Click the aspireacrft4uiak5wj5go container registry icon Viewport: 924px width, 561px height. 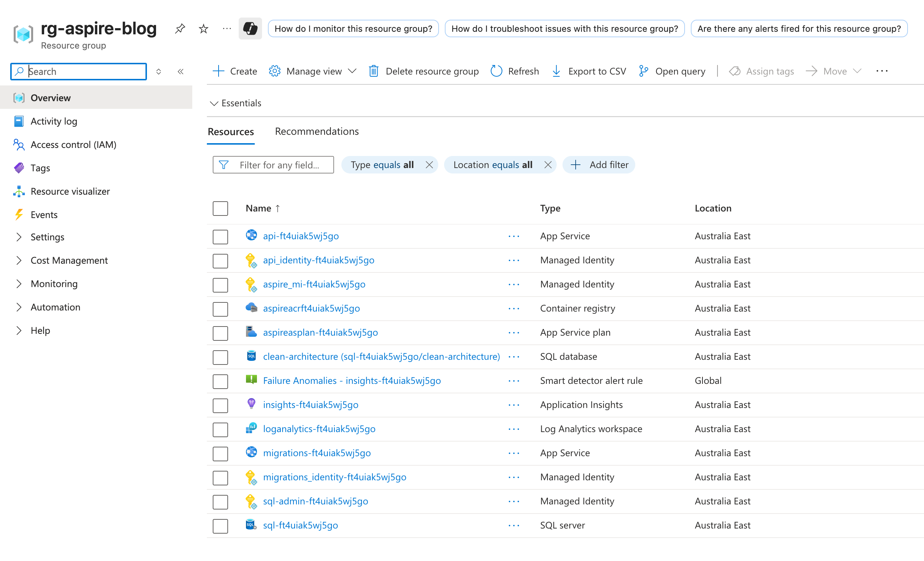click(x=251, y=308)
